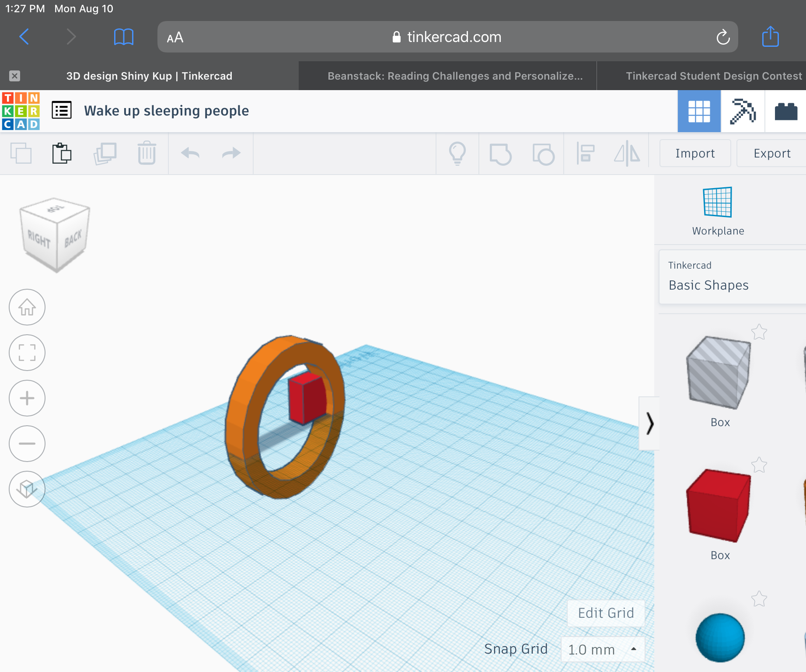
Task: Switch to Tinkercad Student Design Contest tab
Action: click(701, 76)
